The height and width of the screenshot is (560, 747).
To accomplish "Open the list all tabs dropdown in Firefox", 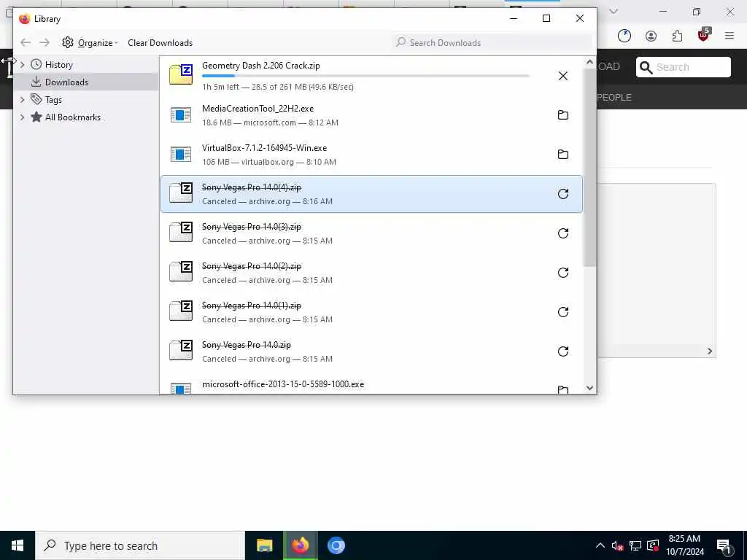I will 614,12.
